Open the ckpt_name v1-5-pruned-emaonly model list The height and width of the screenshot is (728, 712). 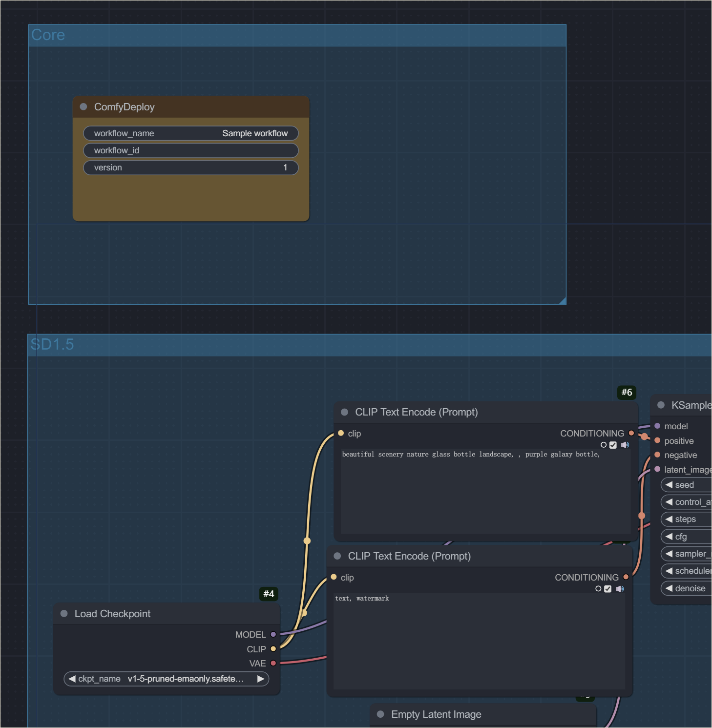167,679
